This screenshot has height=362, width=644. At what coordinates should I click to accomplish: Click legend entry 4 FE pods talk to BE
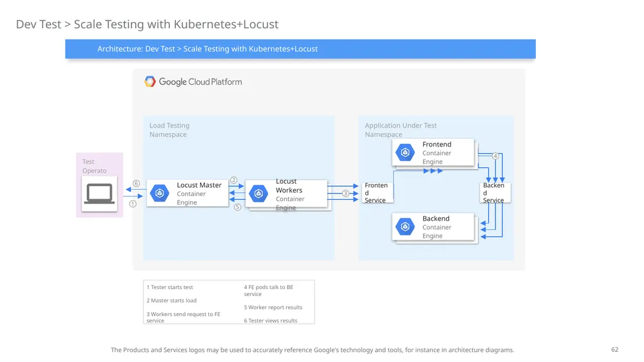click(269, 290)
